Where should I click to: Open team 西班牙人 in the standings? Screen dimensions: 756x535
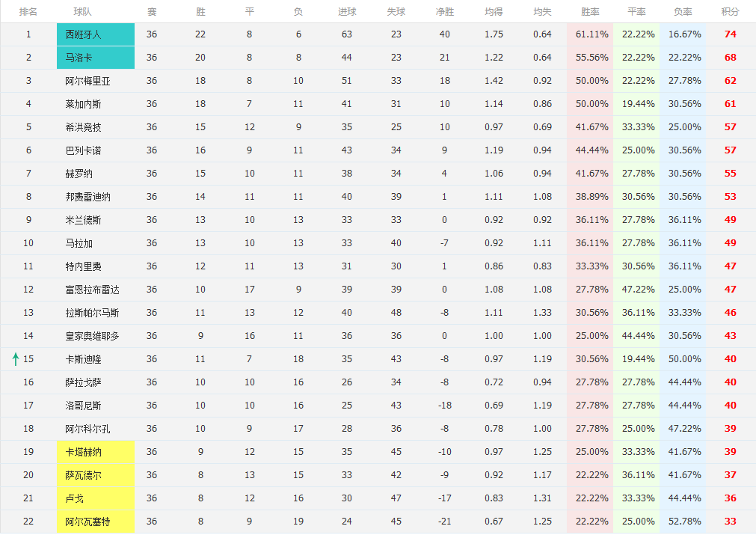click(x=82, y=34)
